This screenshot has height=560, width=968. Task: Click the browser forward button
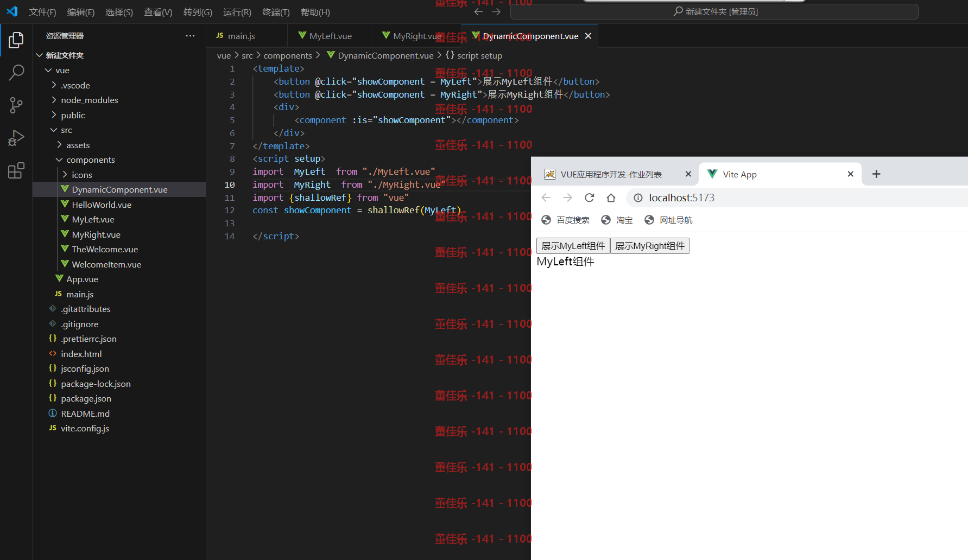pos(567,198)
